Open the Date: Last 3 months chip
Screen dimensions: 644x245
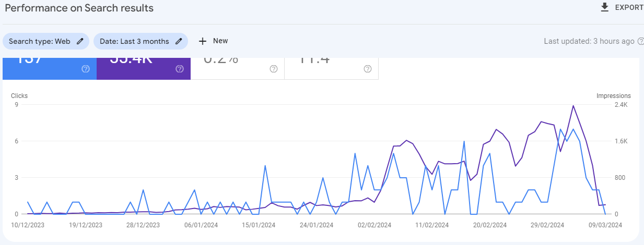tap(141, 41)
